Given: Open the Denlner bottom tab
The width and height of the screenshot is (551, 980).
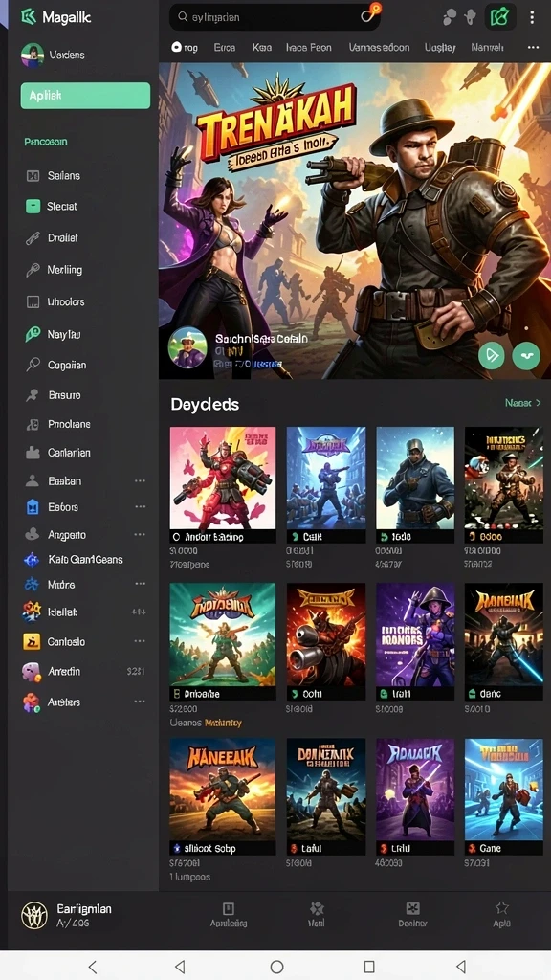Looking at the screenshot, I should click(412, 915).
